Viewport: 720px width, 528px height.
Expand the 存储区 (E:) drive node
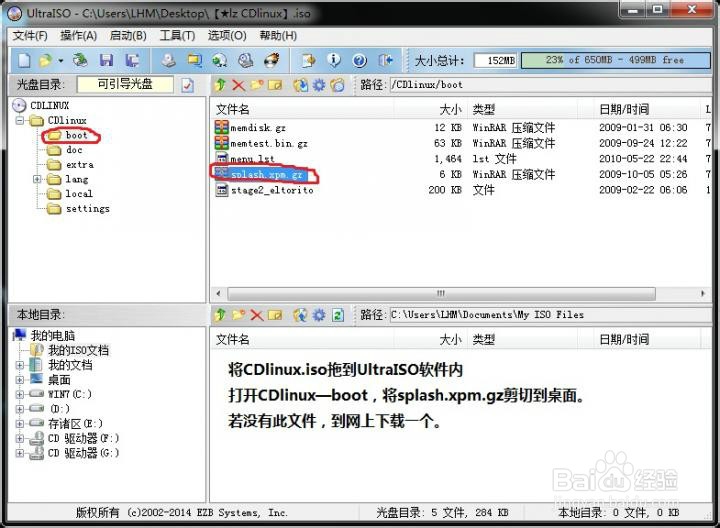(x=20, y=424)
